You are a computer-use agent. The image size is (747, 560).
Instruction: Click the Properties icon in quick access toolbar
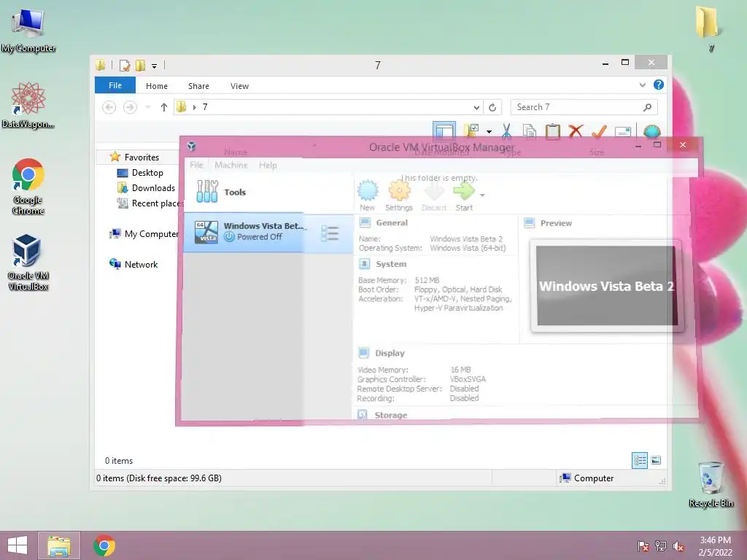[x=125, y=65]
